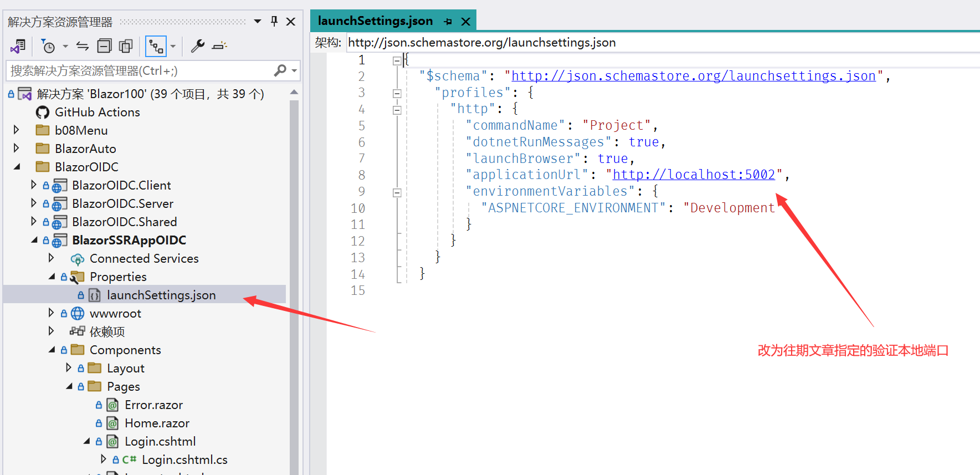This screenshot has height=475, width=980.
Task: Pin the Solution Explorer panel
Action: point(274,21)
